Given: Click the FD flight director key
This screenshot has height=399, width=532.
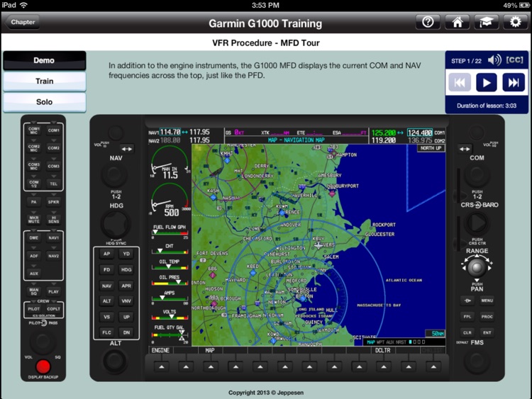Looking at the screenshot, I should point(106,269).
